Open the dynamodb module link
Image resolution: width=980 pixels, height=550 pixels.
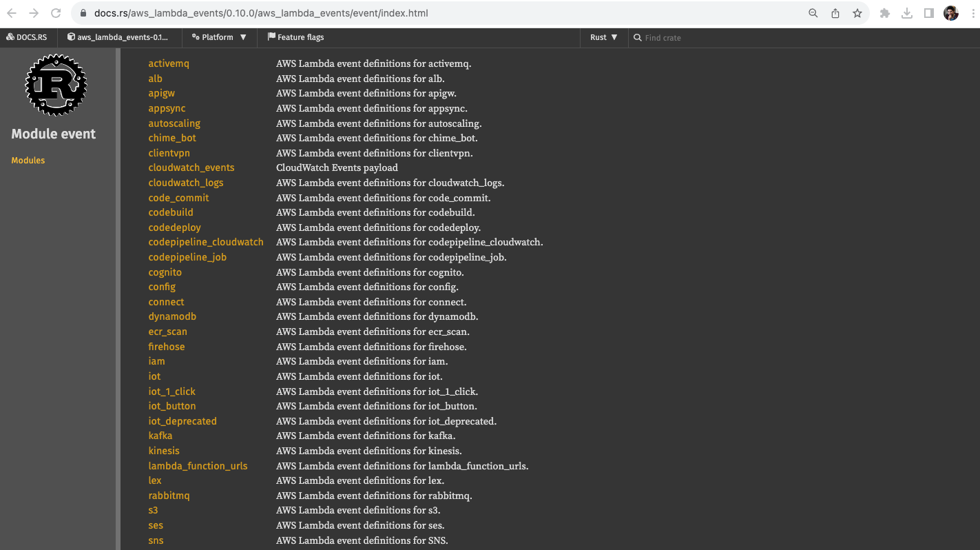pyautogui.click(x=172, y=316)
